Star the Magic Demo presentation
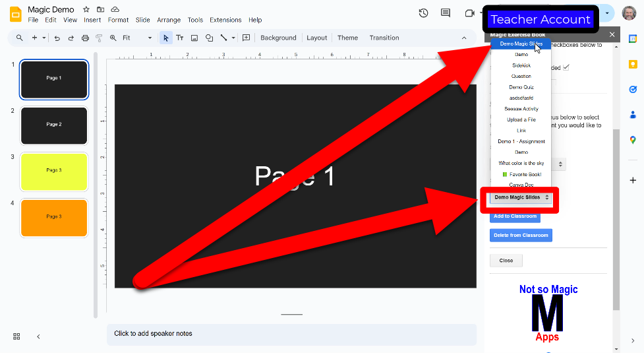This screenshot has height=353, width=644. (86, 9)
